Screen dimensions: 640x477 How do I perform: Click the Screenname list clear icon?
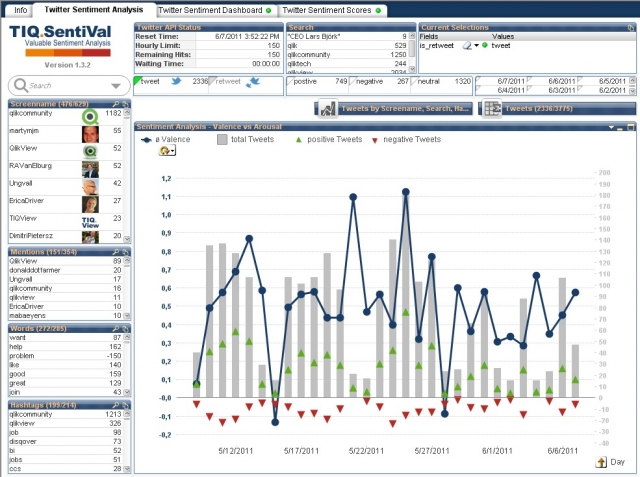tap(125, 104)
